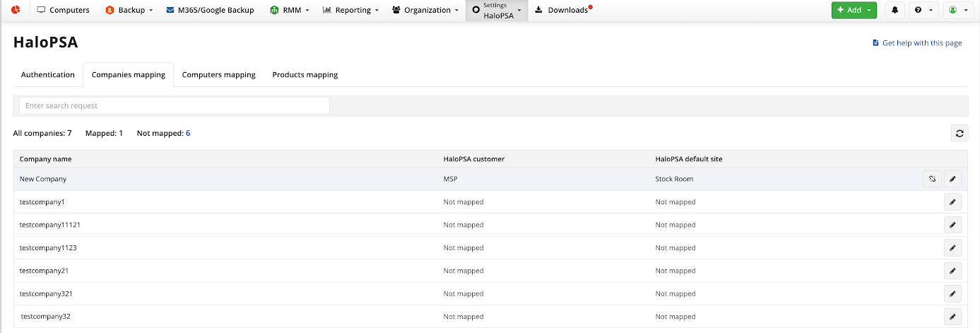Edit mapping for testcompany321
The image size is (980, 333).
coord(952,293)
